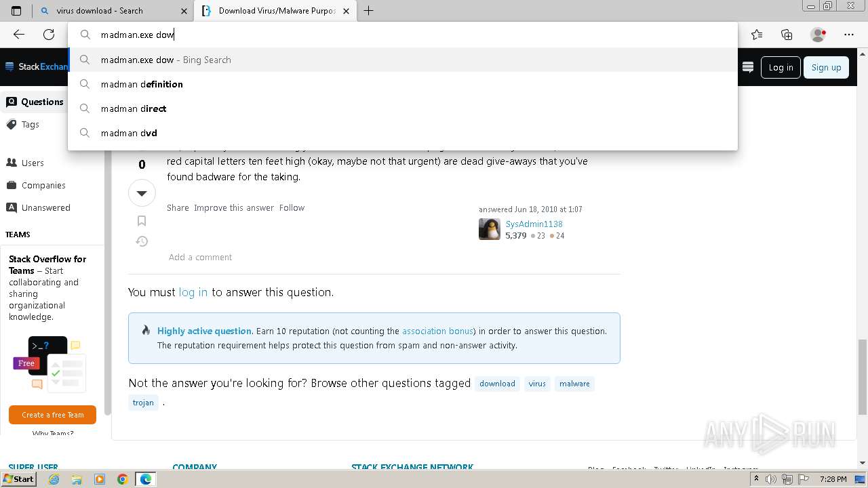
Task: Reload the page with Refresh icon
Action: (49, 35)
